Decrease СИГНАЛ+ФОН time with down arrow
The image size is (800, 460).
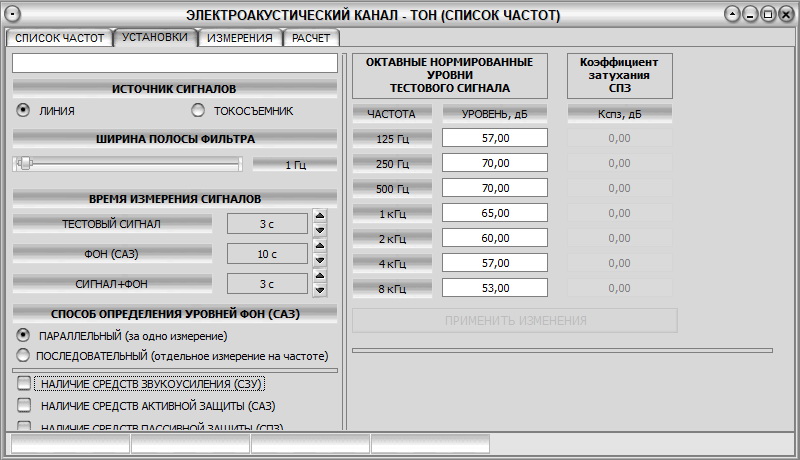click(320, 291)
